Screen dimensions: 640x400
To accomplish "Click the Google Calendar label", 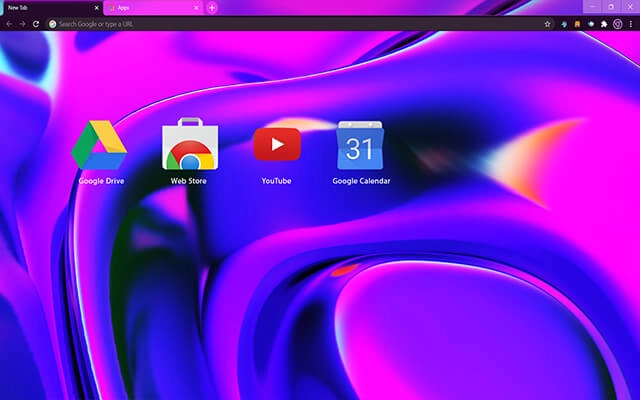I will 361,181.
